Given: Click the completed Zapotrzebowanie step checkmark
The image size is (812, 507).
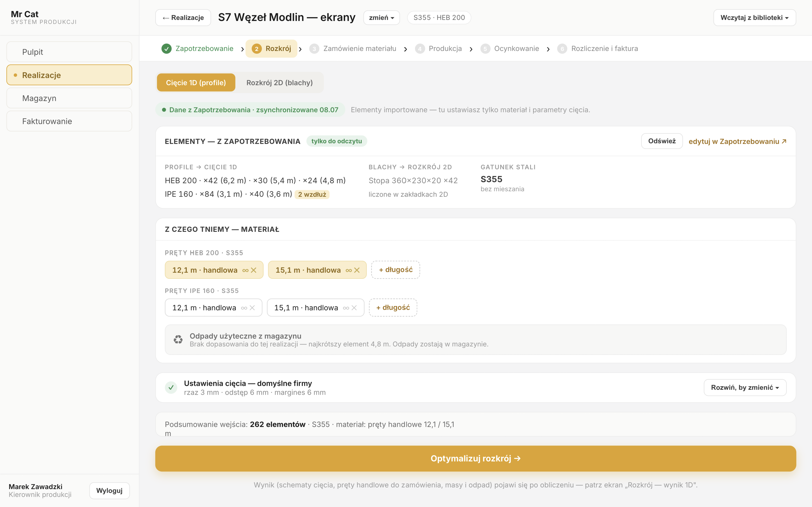Looking at the screenshot, I should 166,49.
